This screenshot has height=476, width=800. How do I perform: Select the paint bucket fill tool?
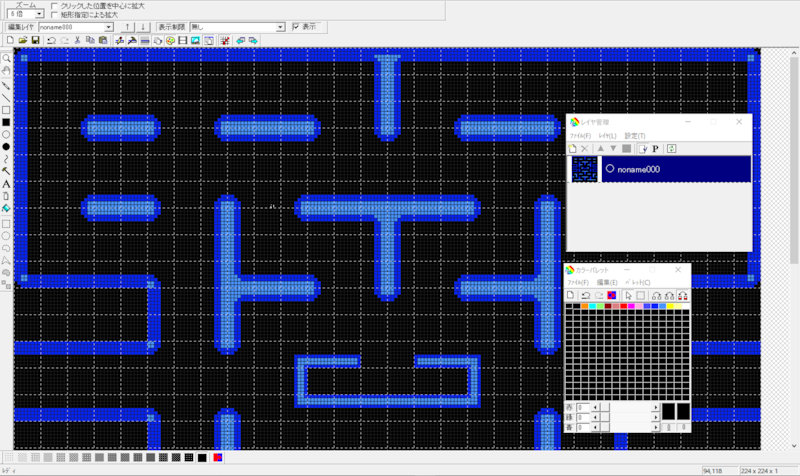[6, 208]
